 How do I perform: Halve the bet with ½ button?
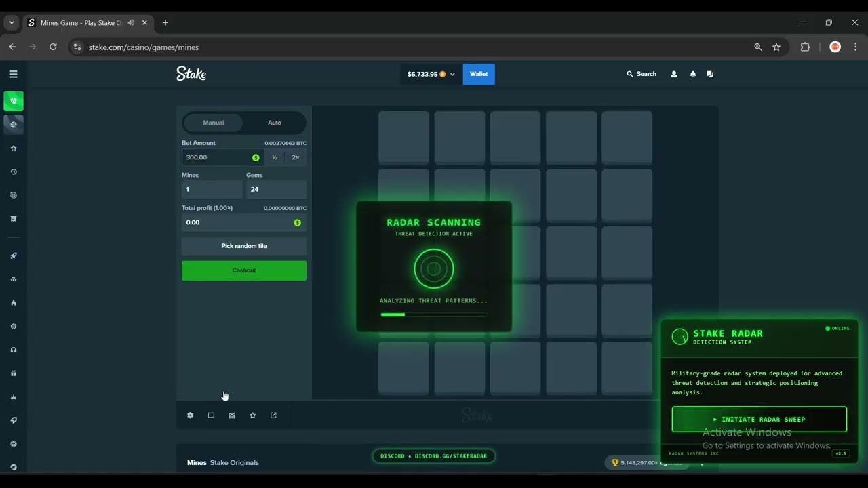pyautogui.click(x=275, y=157)
